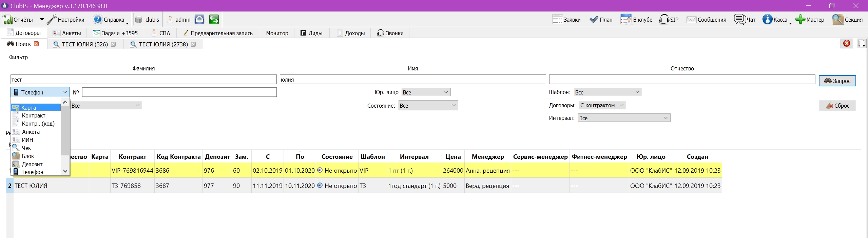Open the Шаблон combo box

tap(608, 92)
